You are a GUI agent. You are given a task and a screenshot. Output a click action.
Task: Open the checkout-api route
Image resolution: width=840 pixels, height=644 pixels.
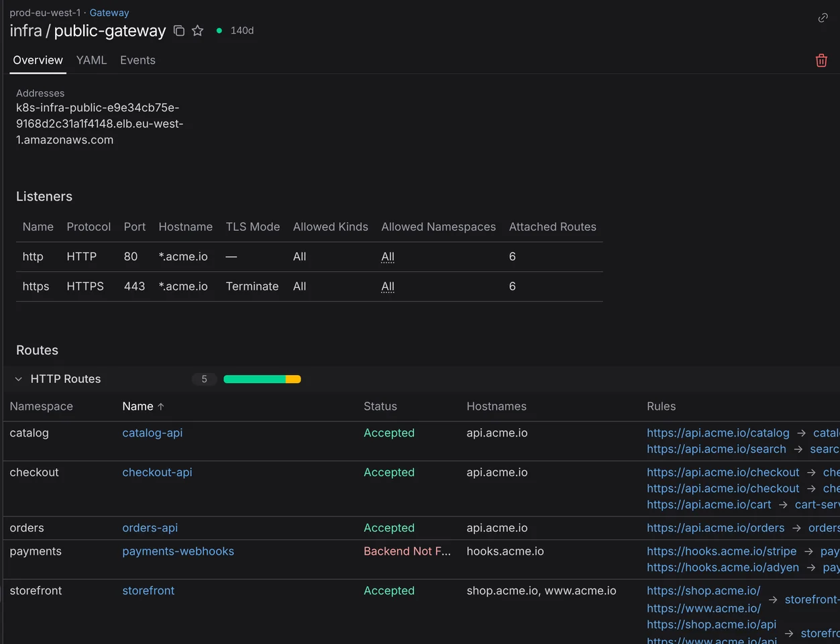point(157,472)
